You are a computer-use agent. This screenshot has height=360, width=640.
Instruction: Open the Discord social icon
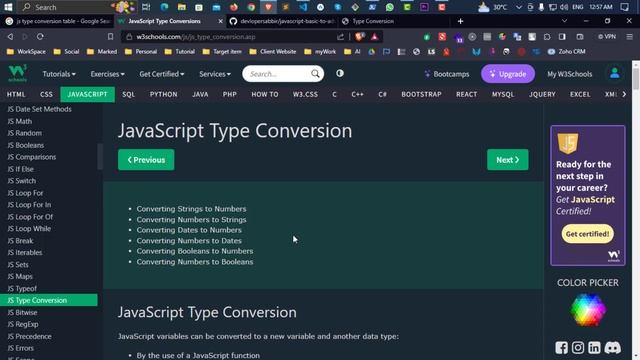[x=612, y=348]
